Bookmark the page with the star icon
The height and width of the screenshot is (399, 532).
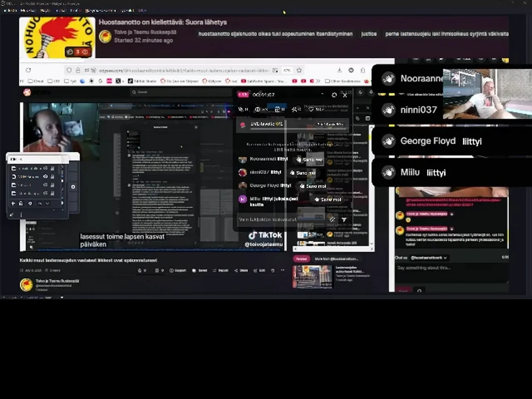pyautogui.click(x=299, y=70)
